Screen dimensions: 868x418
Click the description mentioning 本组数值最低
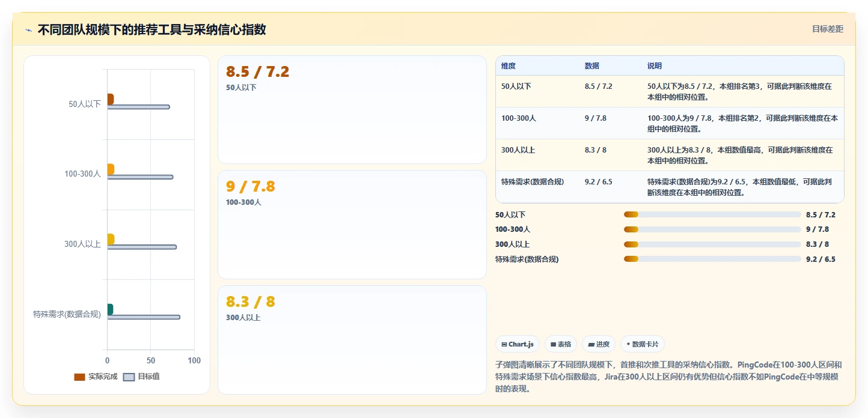(x=740, y=187)
